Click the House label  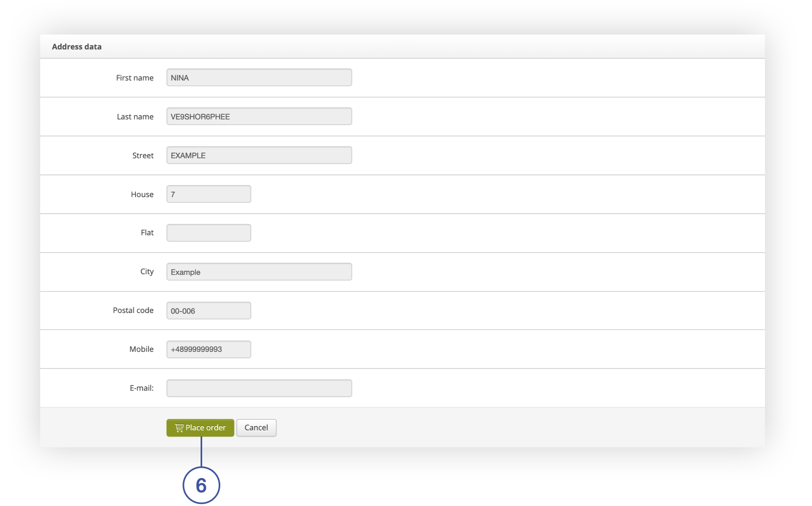click(x=142, y=194)
